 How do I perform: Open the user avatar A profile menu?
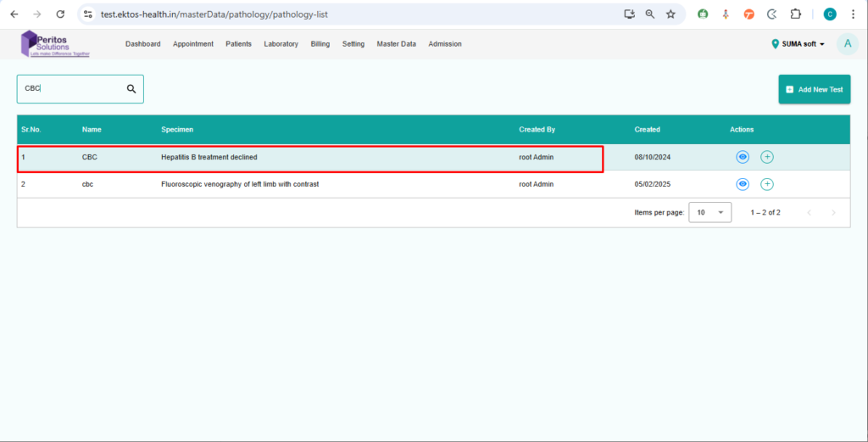tap(847, 44)
